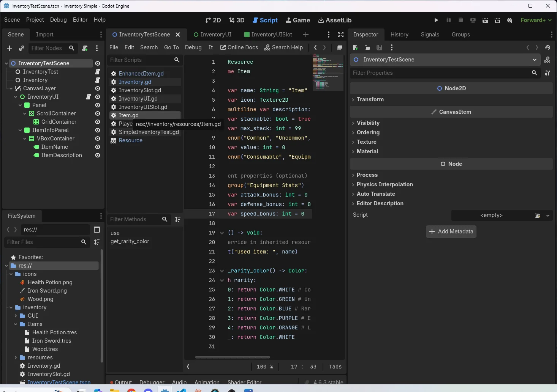Open script icon next to Inventory node
Viewport: 557px width, 392px height.
[x=98, y=80]
